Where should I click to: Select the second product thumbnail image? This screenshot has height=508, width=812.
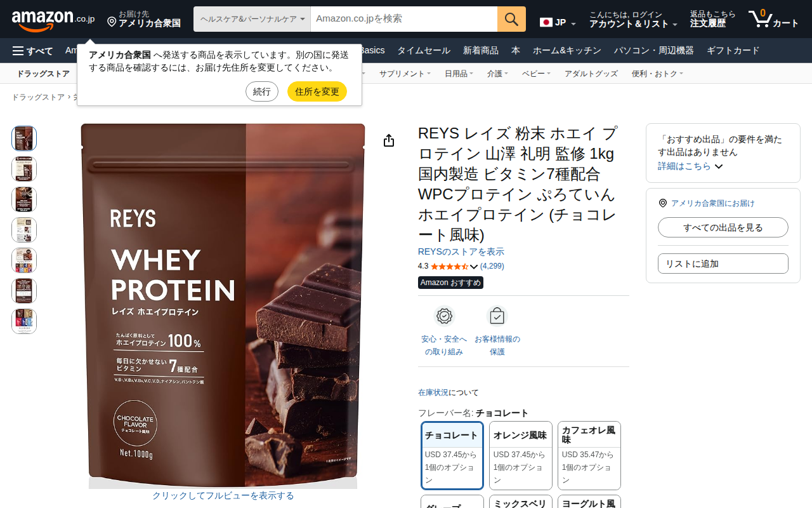click(x=24, y=169)
